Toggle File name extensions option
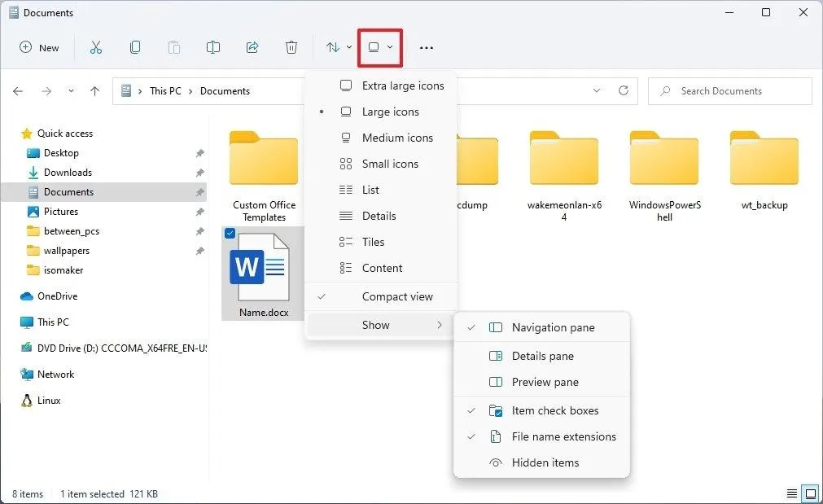 pos(541,436)
